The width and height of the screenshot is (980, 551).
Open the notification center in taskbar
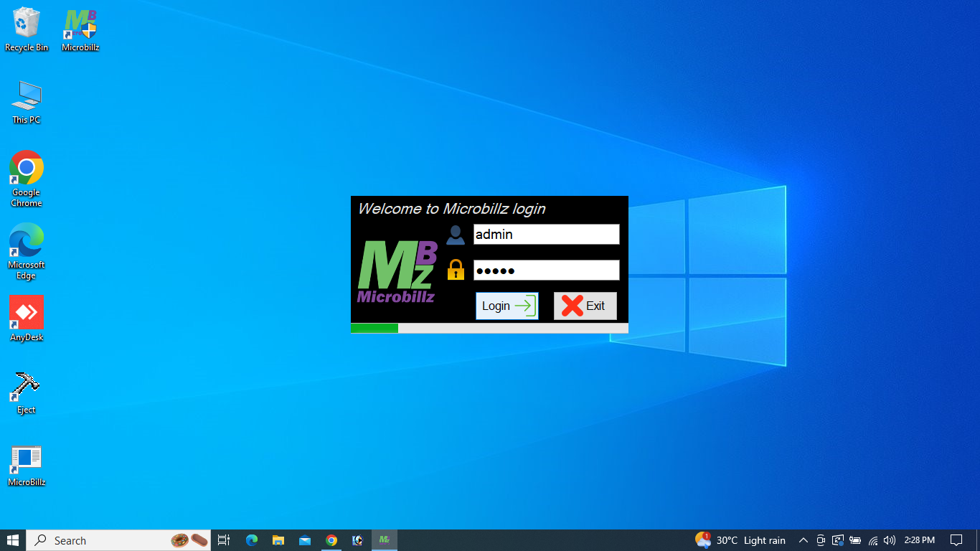[956, 540]
